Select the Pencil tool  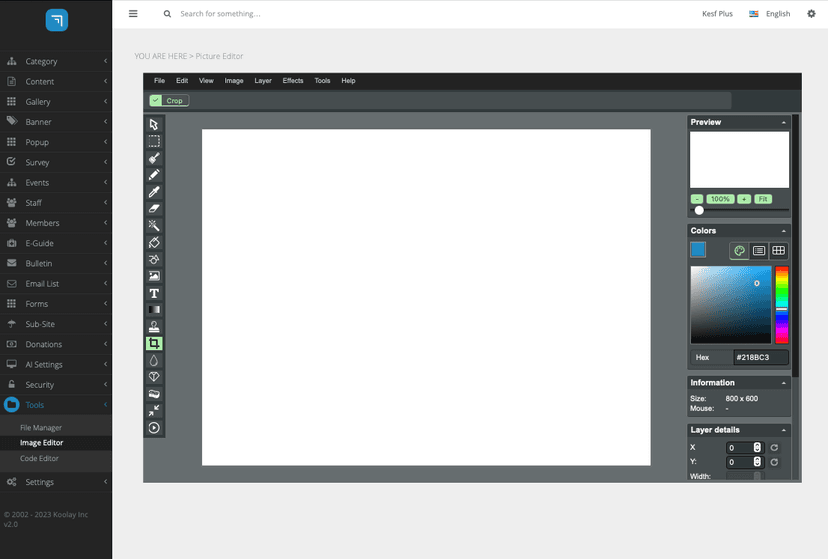(x=154, y=175)
